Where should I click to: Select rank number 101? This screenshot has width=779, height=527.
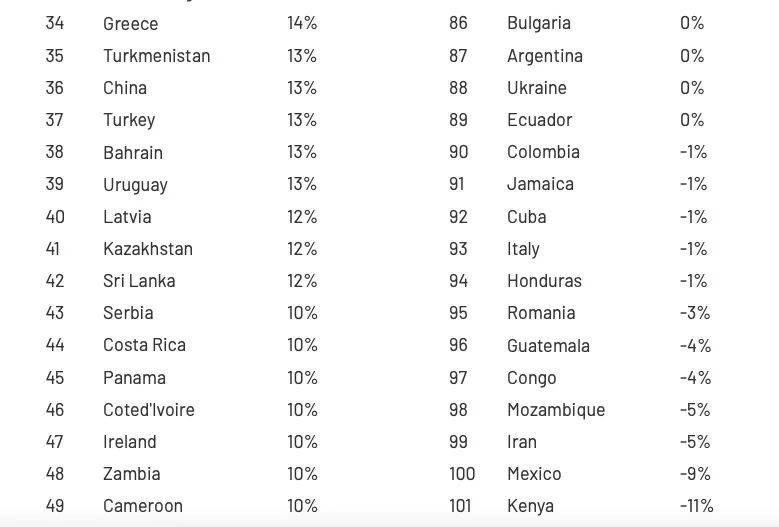point(460,506)
